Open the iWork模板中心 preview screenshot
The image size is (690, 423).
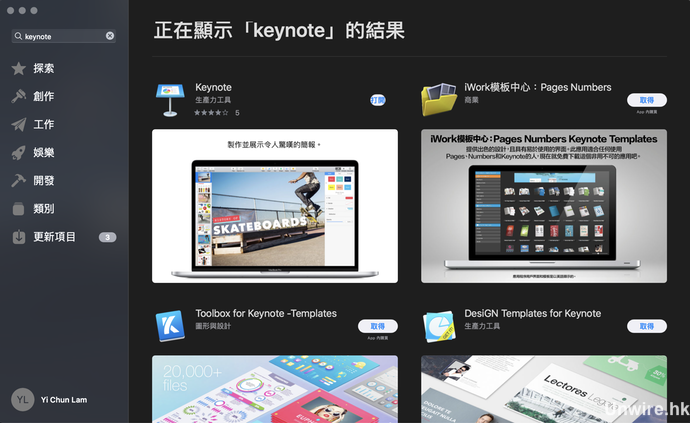(544, 206)
